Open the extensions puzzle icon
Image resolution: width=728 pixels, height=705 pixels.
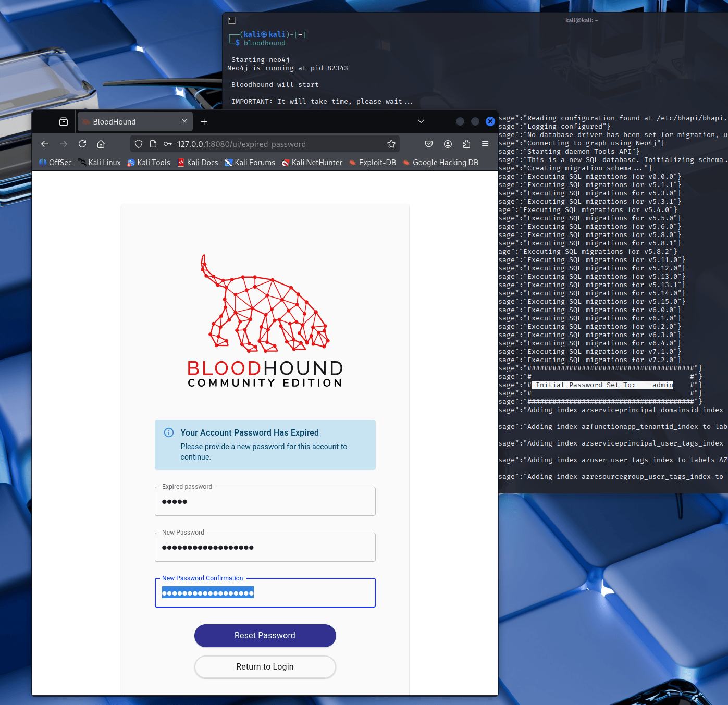click(x=466, y=144)
